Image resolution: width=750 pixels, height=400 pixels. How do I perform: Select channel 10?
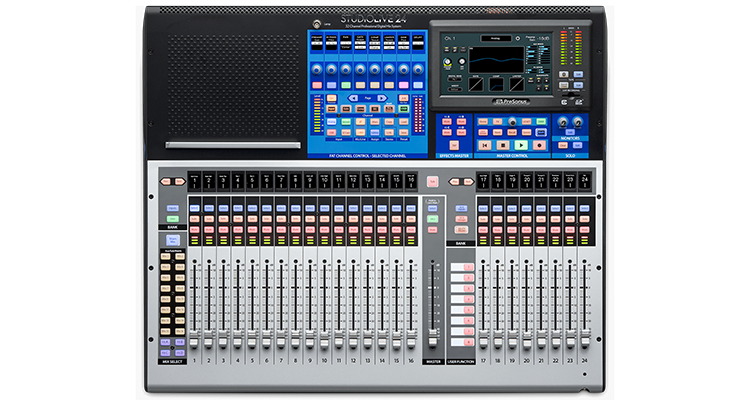(x=324, y=209)
